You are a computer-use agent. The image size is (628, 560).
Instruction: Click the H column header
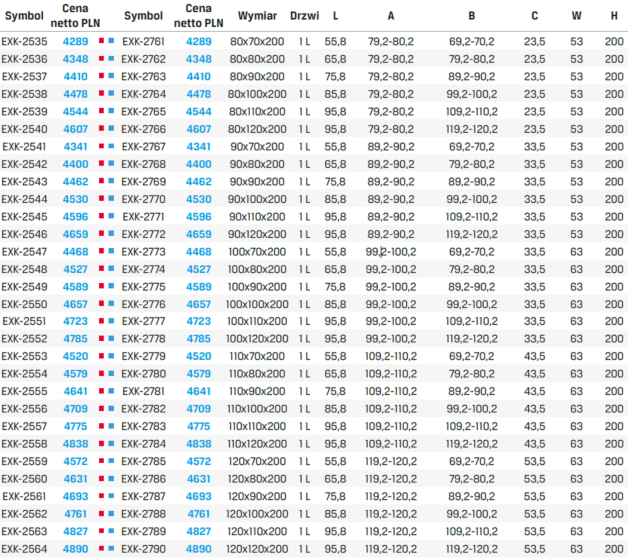coord(614,16)
